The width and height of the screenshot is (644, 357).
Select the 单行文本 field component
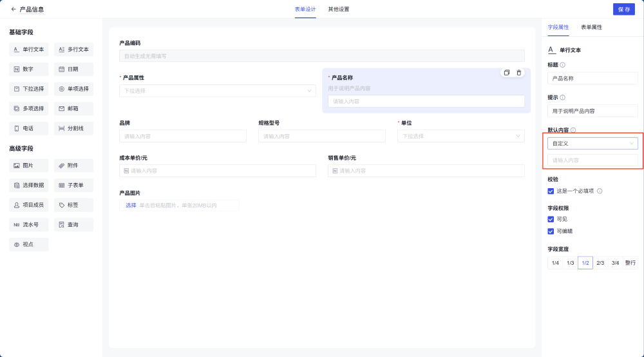[x=28, y=49]
